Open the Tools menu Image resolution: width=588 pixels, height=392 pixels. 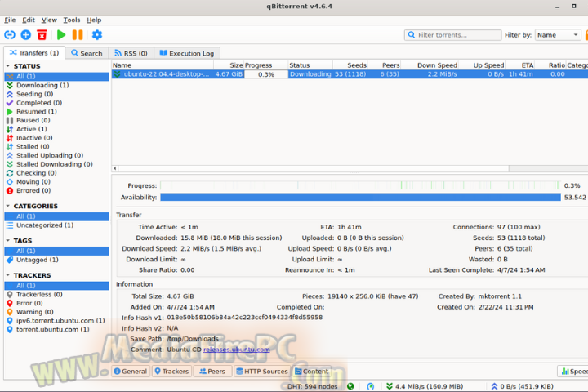(72, 20)
